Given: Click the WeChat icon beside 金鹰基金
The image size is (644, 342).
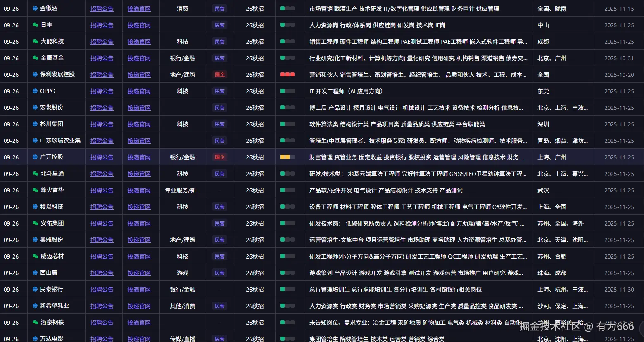Looking at the screenshot, I should (x=36, y=58).
